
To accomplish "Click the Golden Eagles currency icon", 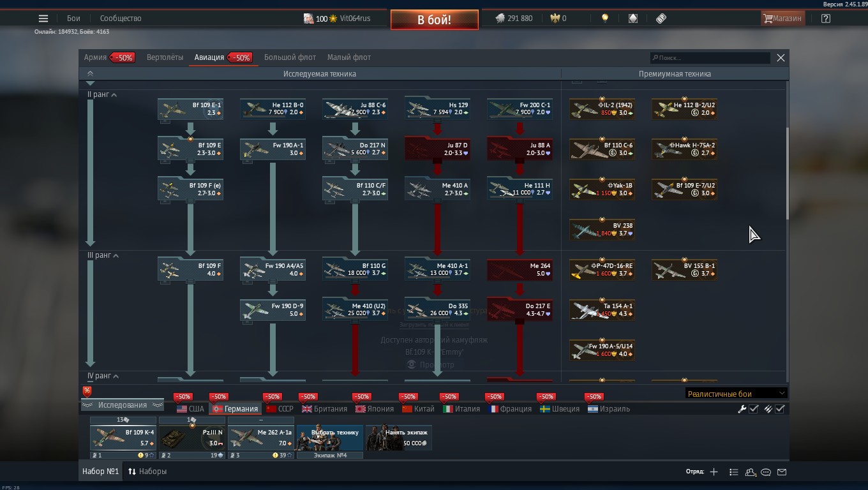I will coord(554,19).
